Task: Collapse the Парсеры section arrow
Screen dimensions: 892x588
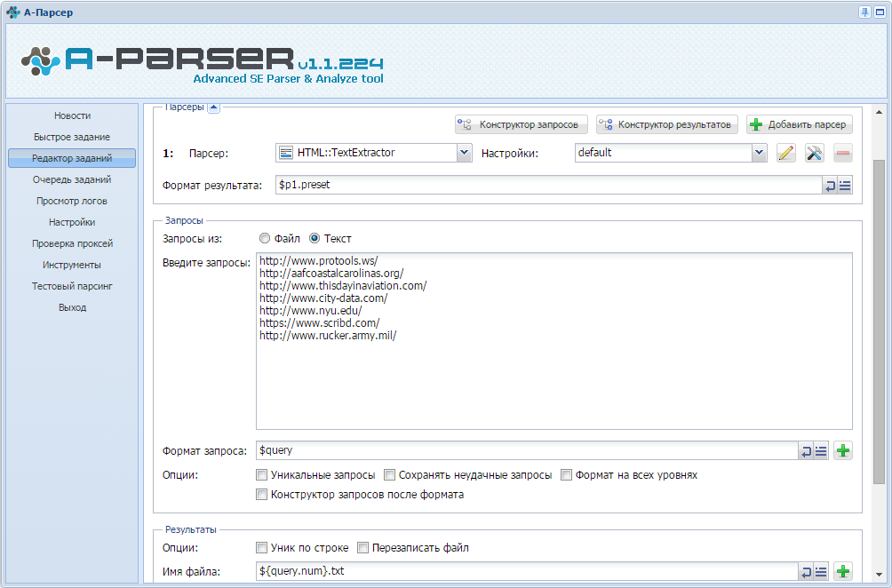Action: pos(213,107)
